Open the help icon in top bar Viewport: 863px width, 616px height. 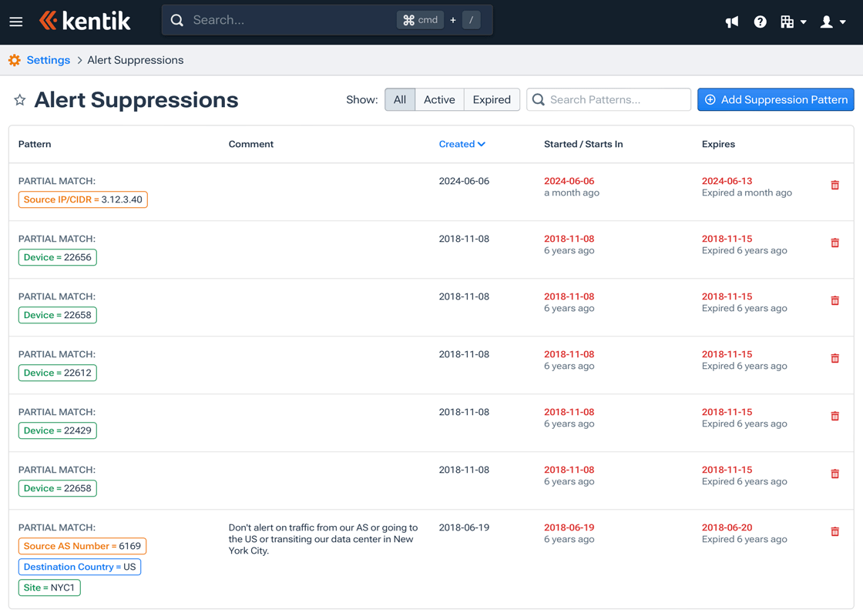coord(760,22)
